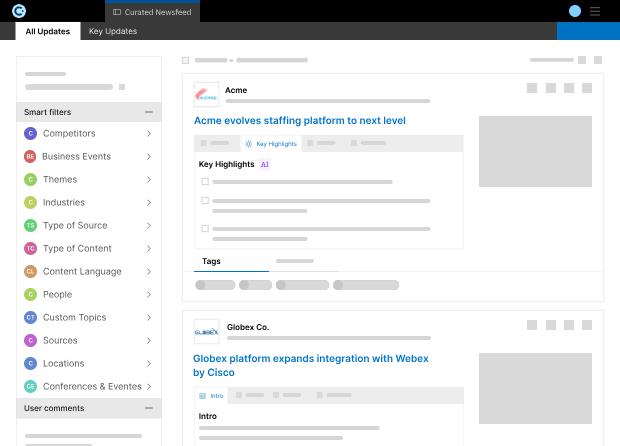Click the Locations filter badge icon
Viewport: 620px width, 446px height.
tap(30, 363)
